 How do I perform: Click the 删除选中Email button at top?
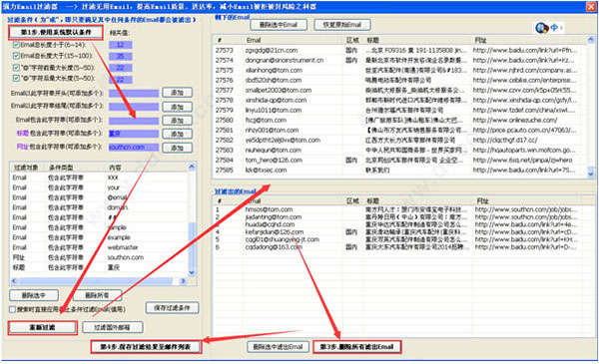pyautogui.click(x=279, y=25)
